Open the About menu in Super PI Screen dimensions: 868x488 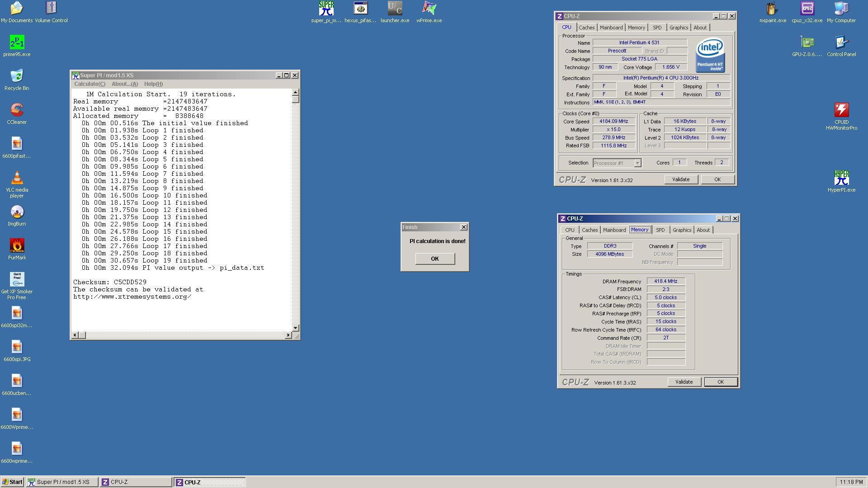[x=125, y=84]
